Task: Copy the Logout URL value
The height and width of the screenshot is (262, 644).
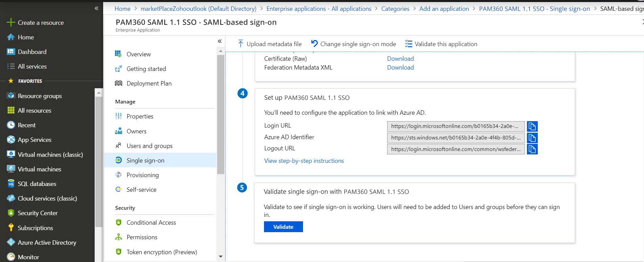Action: click(532, 149)
